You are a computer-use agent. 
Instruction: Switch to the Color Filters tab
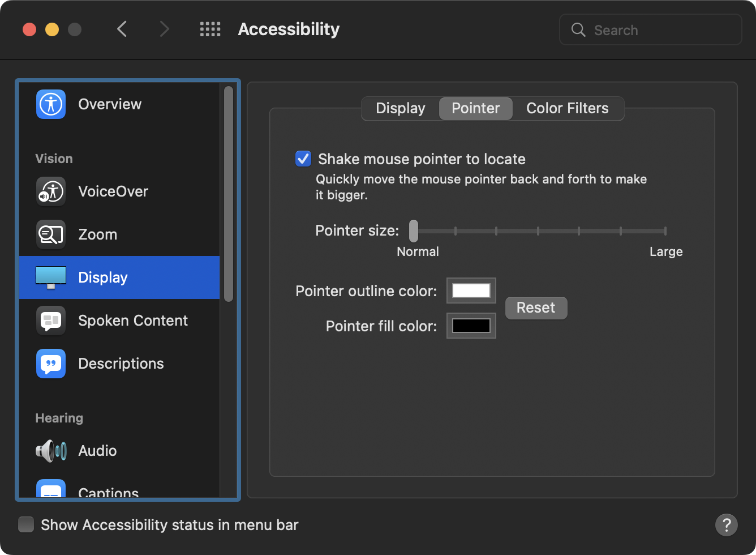(x=567, y=108)
